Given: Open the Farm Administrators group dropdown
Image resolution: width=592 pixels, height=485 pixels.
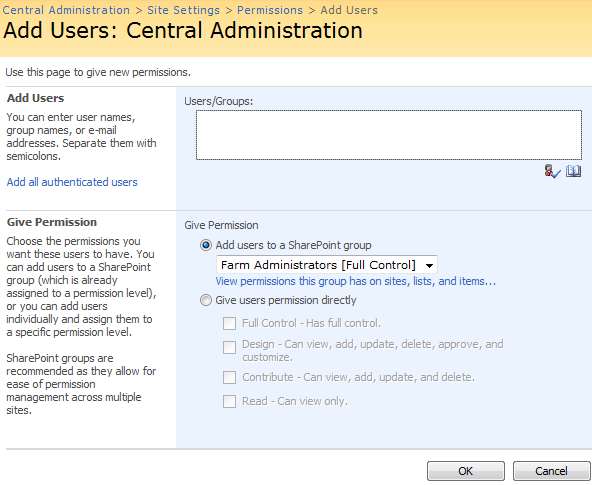Looking at the screenshot, I should (327, 265).
